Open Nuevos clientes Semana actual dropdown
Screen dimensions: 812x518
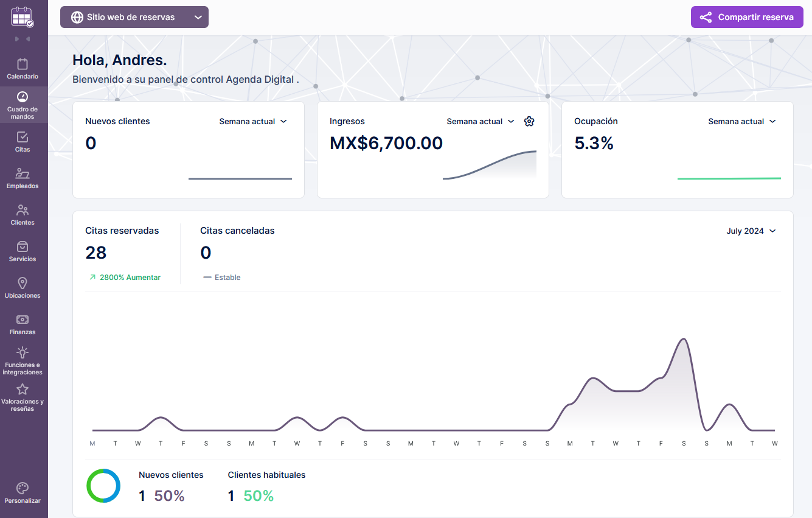pyautogui.click(x=252, y=122)
